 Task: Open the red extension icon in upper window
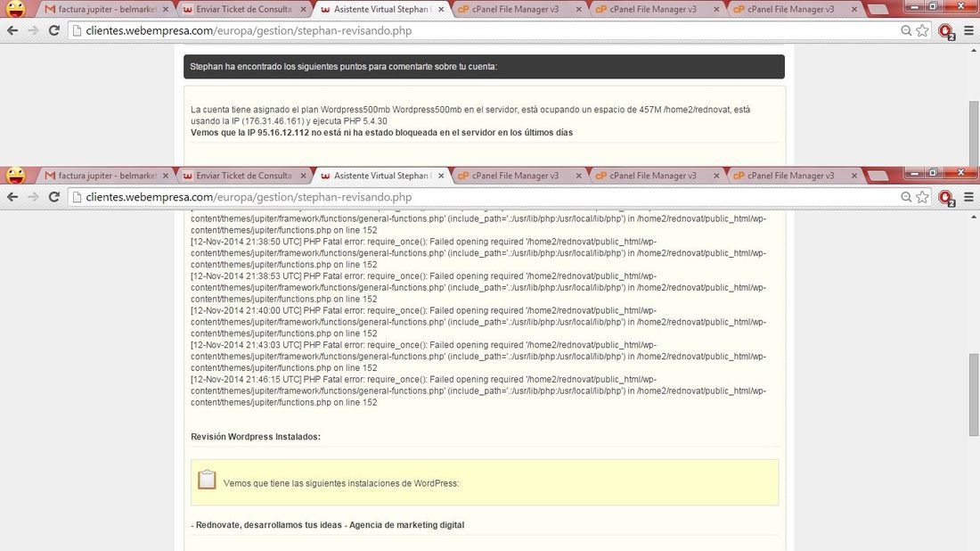pyautogui.click(x=946, y=31)
